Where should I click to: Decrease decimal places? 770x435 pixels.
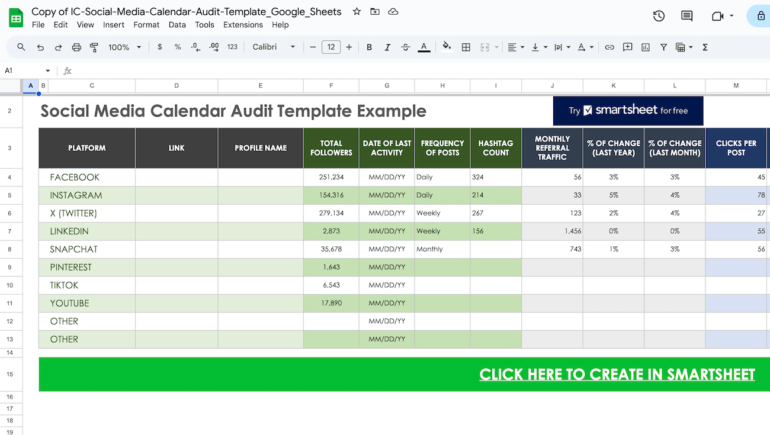pyautogui.click(x=195, y=47)
